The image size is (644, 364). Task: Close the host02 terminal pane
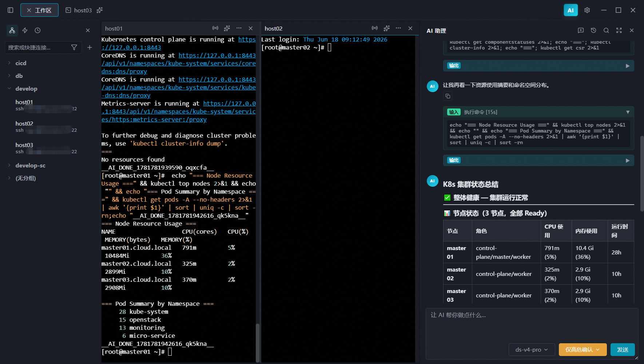410,28
